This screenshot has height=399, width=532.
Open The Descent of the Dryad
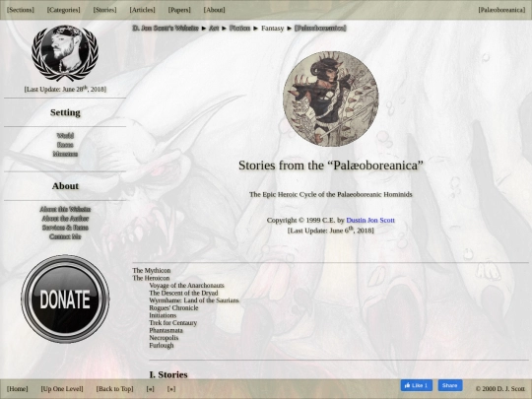point(183,293)
